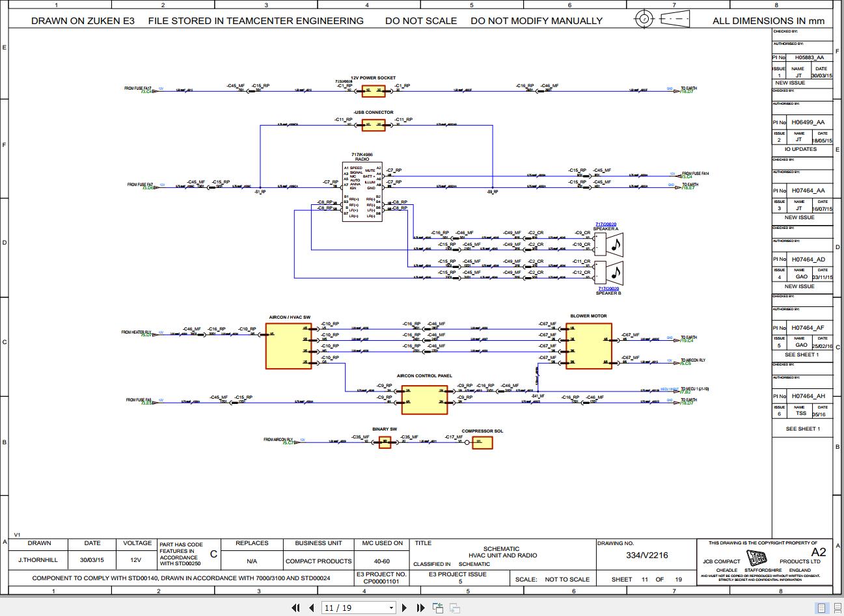
Task: Click the 'COMPRESSOR SOL' label
Action: 482,431
